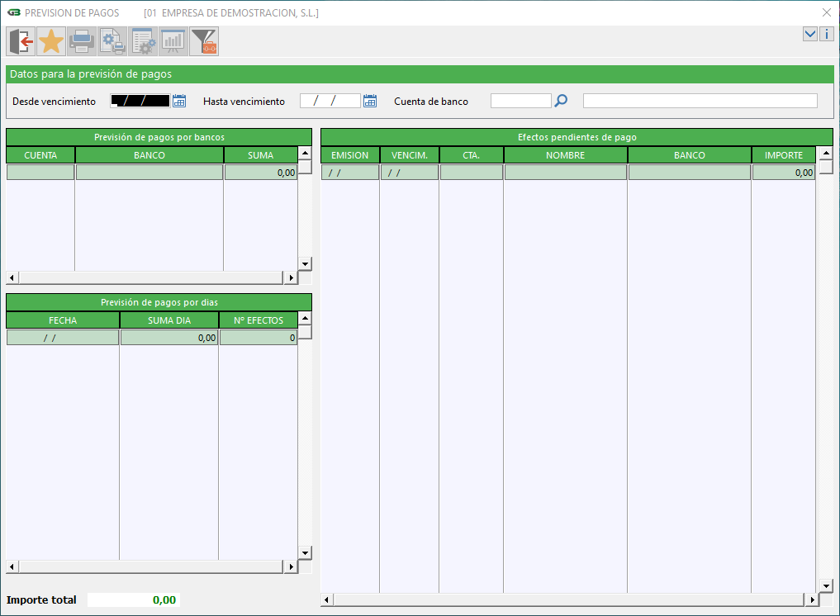
Task: Click the Cuenta de banco code field
Action: click(520, 101)
